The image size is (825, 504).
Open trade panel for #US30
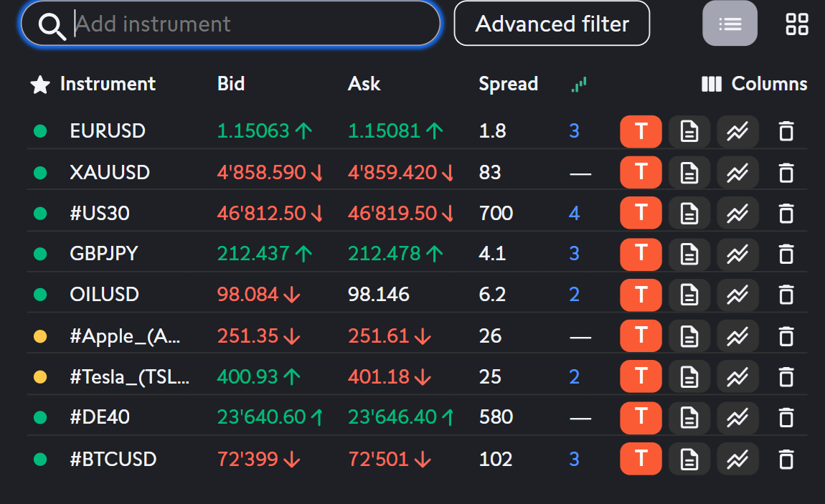(641, 213)
